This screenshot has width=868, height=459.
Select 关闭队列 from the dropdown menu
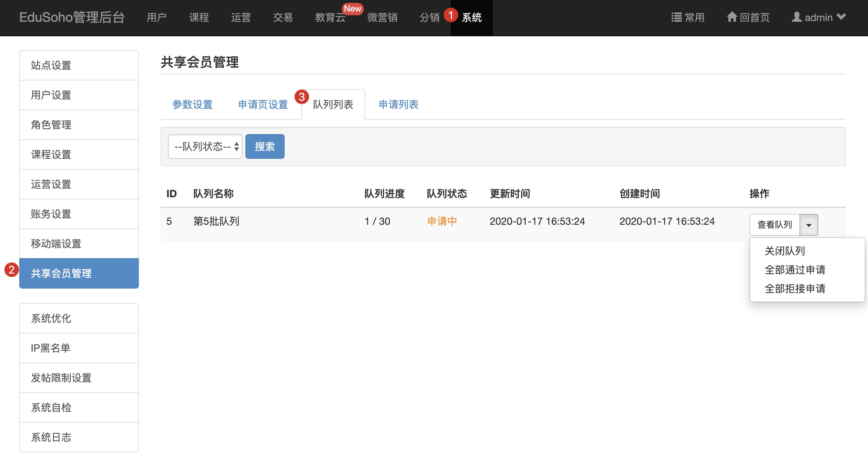(x=785, y=251)
